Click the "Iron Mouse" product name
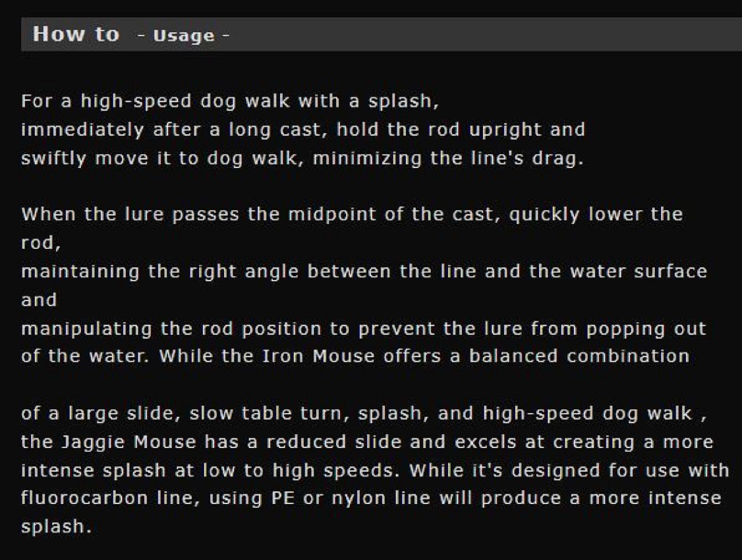The width and height of the screenshot is (742, 560). (318, 356)
